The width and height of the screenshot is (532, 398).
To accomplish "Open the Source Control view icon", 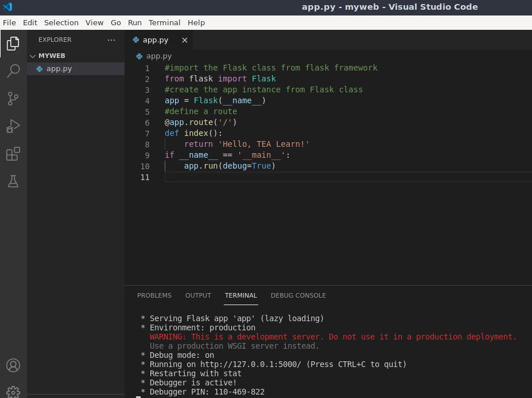I will 13,99.
